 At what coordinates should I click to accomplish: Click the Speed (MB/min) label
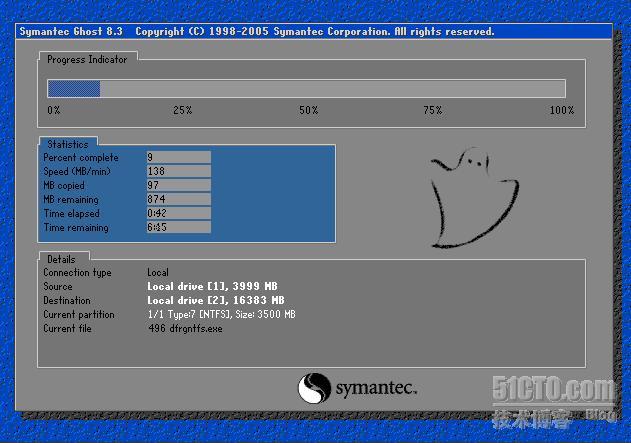click(77, 171)
